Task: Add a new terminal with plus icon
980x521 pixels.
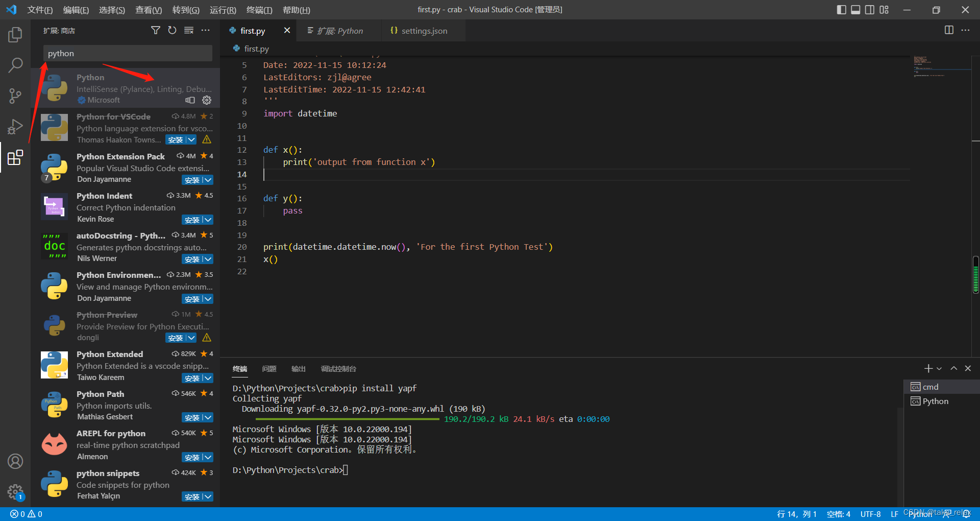Action: [928, 368]
